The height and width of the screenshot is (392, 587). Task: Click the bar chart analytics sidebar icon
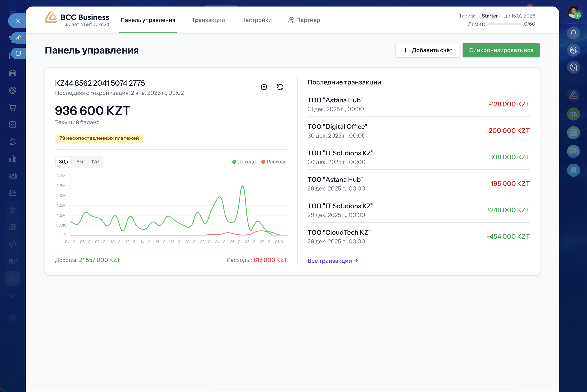coord(12,159)
